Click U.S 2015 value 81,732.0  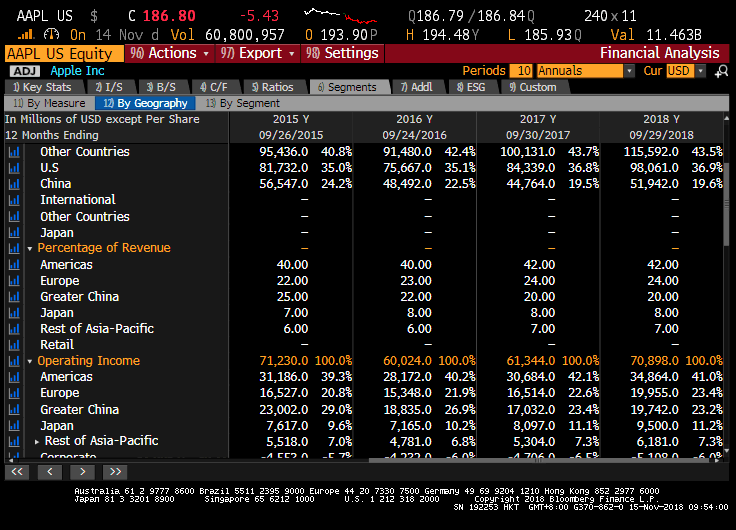pos(284,168)
